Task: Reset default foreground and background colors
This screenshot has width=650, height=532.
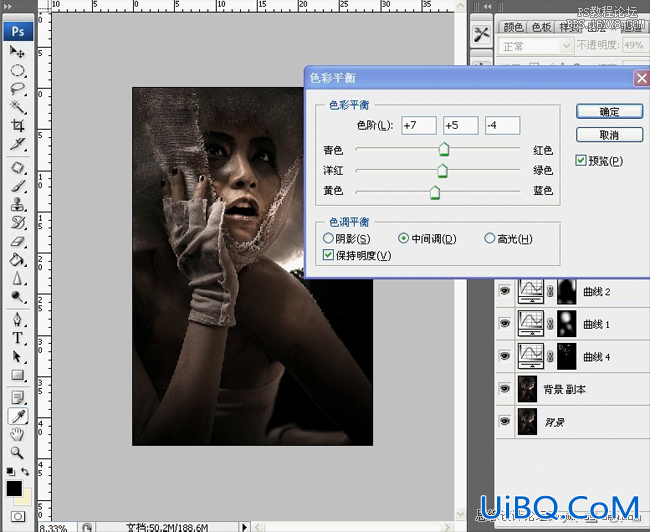Action: [x=11, y=471]
